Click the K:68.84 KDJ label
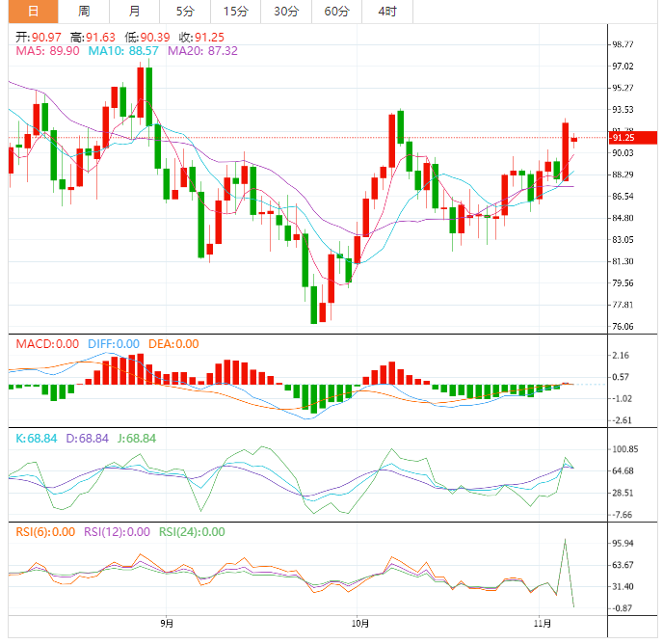This screenshot has height=644, width=663. tap(37, 439)
